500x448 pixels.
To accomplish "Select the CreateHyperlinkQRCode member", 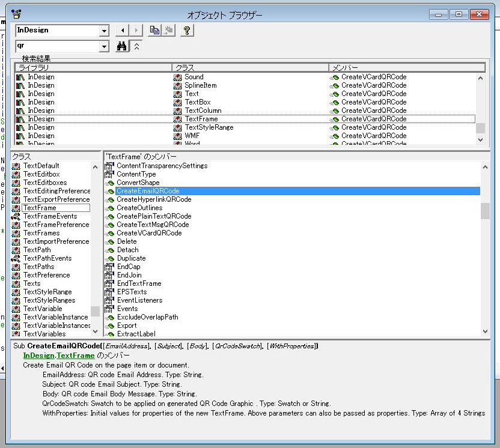I will coord(154,199).
